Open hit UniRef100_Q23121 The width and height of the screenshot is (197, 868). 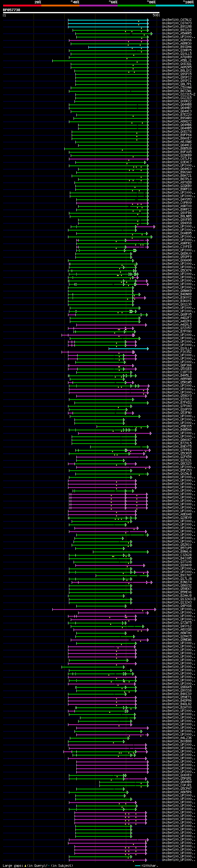tap(177, 460)
